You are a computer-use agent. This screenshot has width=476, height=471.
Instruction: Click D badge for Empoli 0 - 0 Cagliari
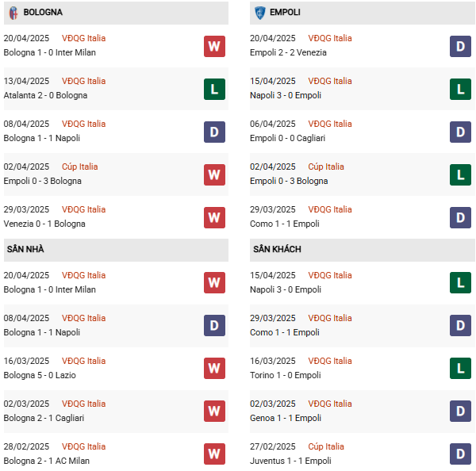[x=460, y=131]
